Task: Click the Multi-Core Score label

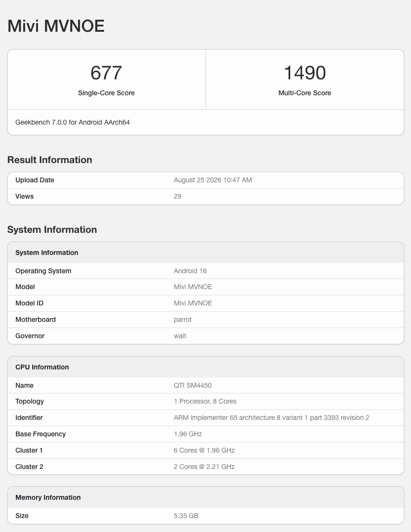Action: tap(305, 93)
